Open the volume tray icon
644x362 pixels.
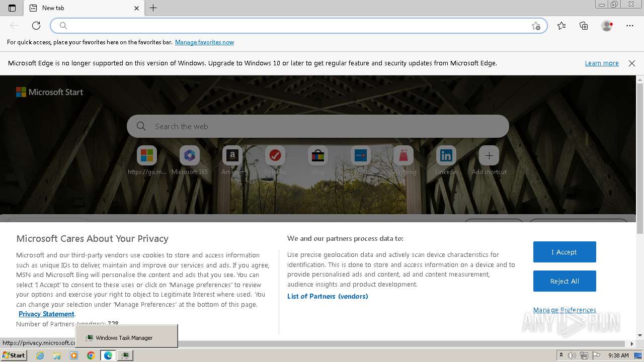pyautogui.click(x=572, y=355)
